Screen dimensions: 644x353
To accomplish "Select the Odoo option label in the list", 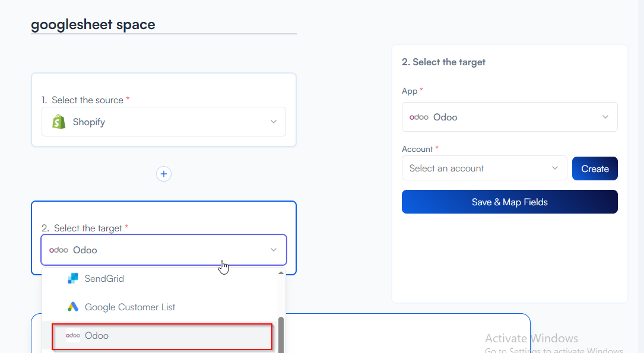I will [x=97, y=336].
